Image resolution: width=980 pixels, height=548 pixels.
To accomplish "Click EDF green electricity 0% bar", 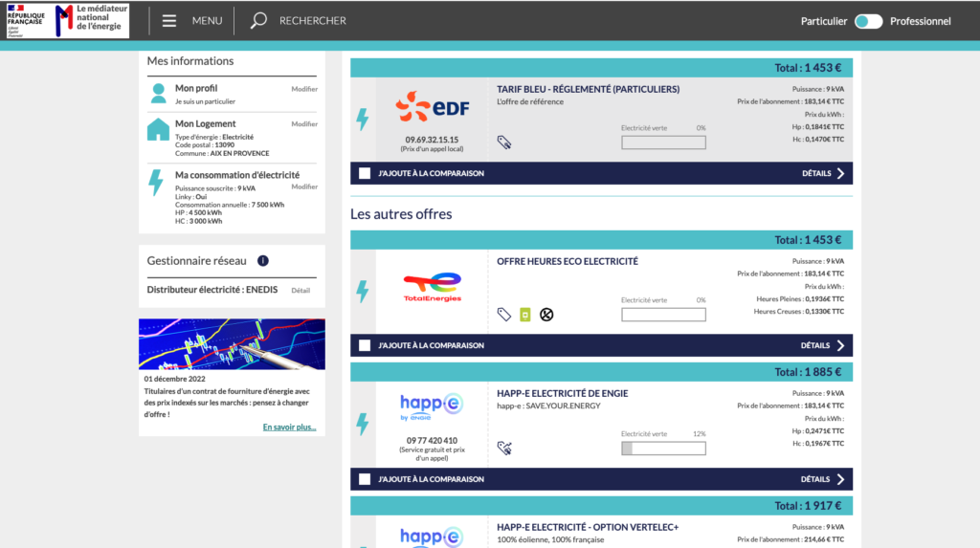I will click(663, 142).
